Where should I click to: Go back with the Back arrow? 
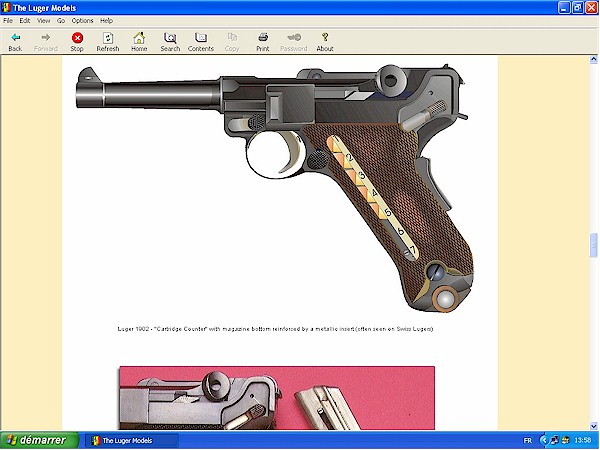point(15,42)
